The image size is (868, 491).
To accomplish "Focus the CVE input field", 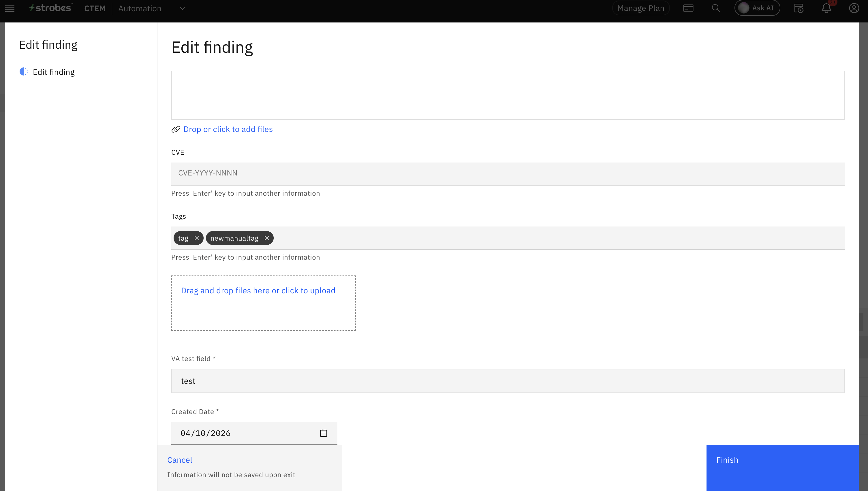I will [508, 173].
